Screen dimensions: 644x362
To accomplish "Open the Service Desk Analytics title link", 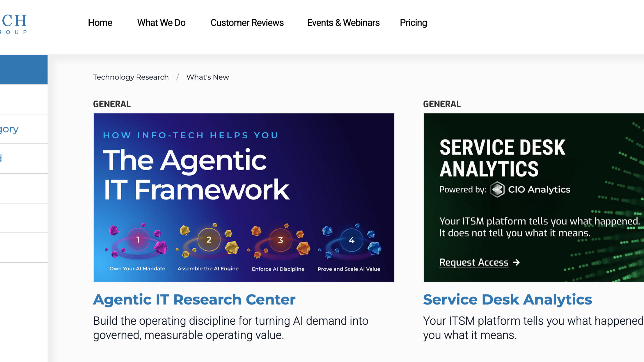I will pyautogui.click(x=507, y=300).
